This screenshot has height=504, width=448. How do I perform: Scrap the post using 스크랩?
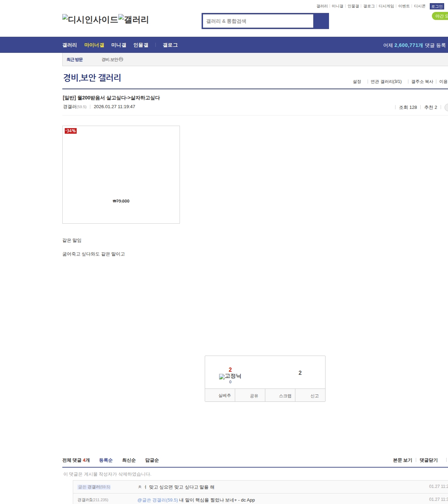pos(285,396)
